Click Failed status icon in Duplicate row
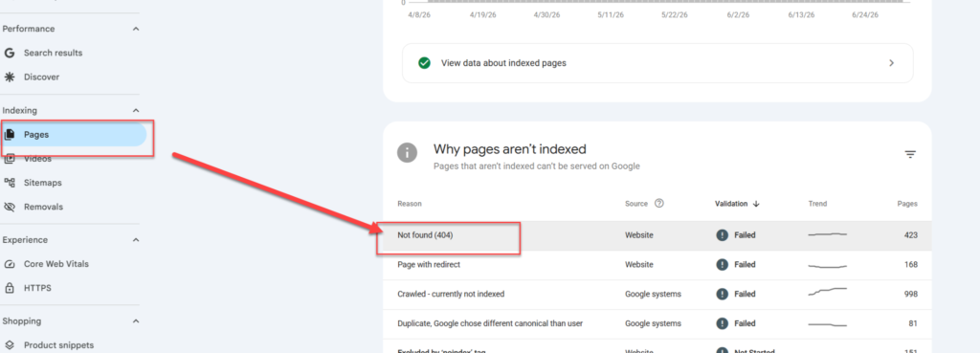This screenshot has height=353, width=980. point(723,323)
